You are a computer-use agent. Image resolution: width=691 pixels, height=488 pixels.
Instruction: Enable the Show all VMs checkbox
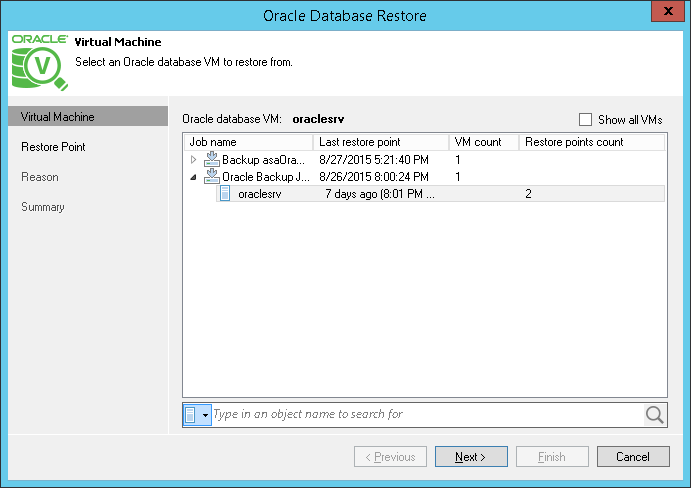point(585,119)
